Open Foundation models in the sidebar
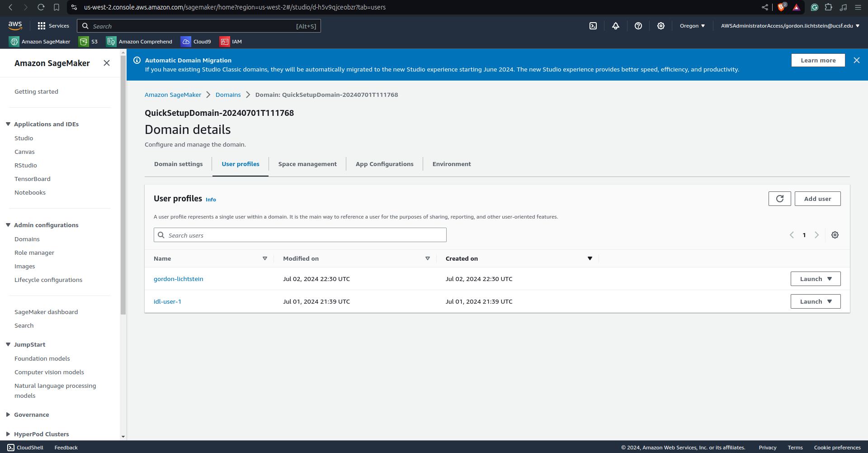Viewport: 868px width, 453px height. click(x=42, y=358)
